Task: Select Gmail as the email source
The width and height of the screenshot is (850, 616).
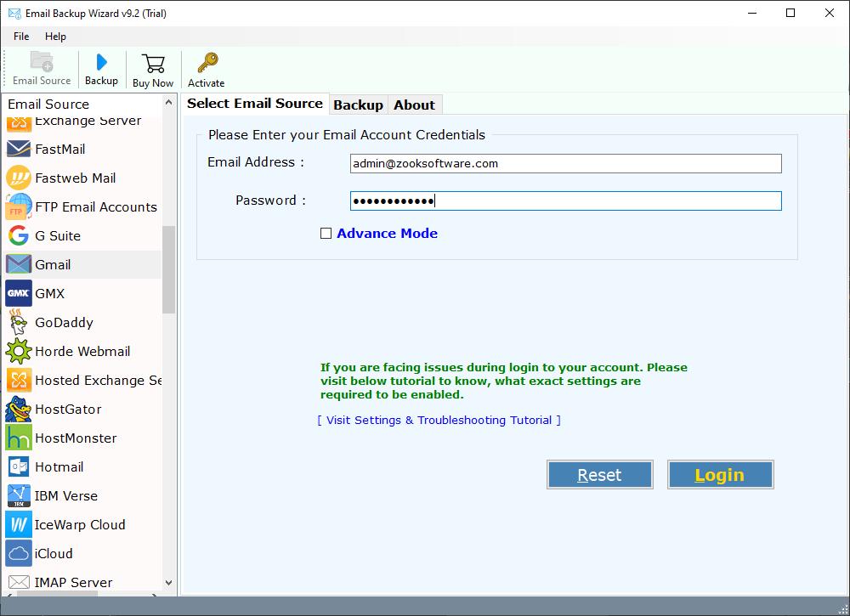Action: coord(51,264)
